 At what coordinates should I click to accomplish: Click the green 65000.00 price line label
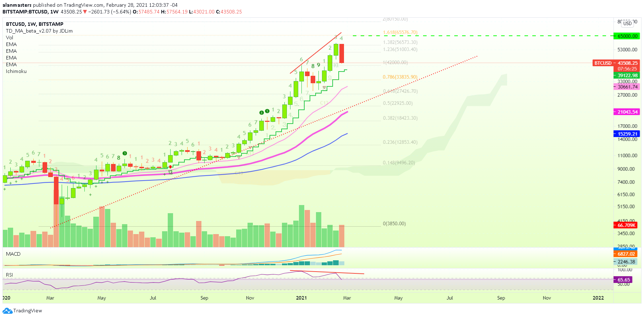627,36
